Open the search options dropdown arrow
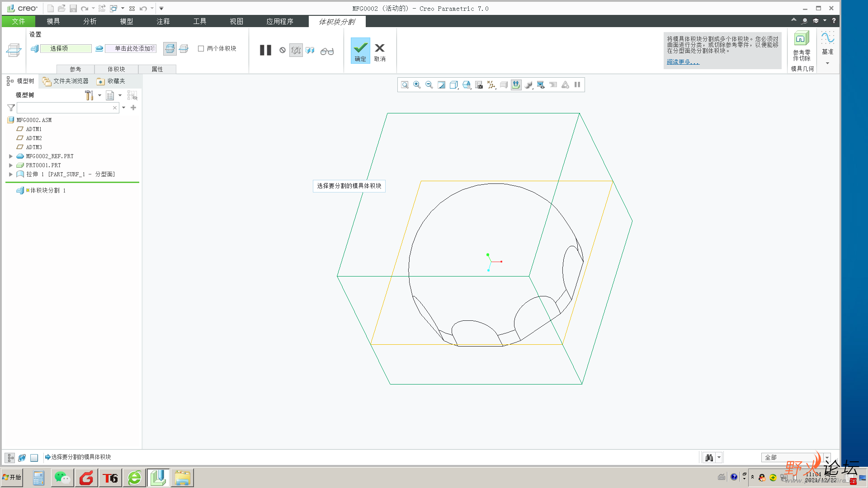868x488 pixels. point(123,108)
